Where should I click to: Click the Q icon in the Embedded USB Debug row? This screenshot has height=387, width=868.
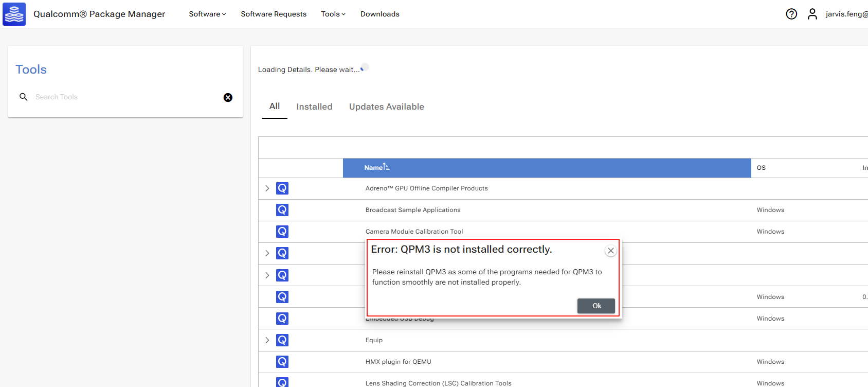pyautogui.click(x=282, y=319)
